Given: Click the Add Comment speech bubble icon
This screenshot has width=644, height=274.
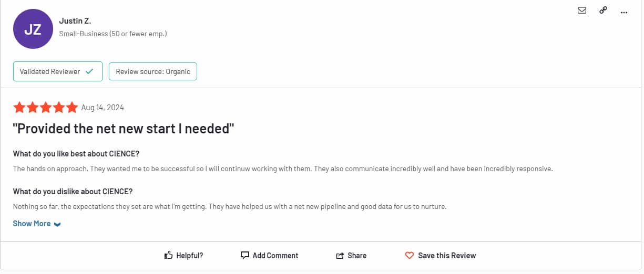Looking at the screenshot, I should tap(244, 255).
